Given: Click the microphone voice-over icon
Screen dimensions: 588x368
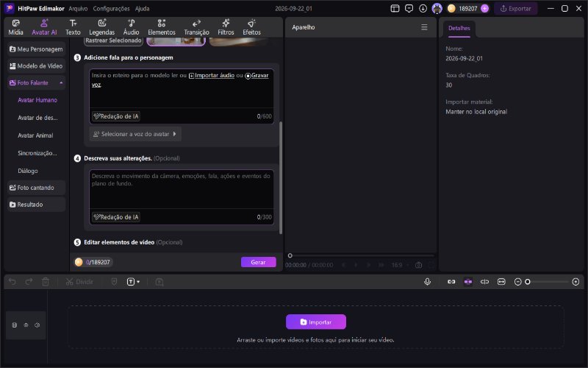Looking at the screenshot, I should [427, 282].
